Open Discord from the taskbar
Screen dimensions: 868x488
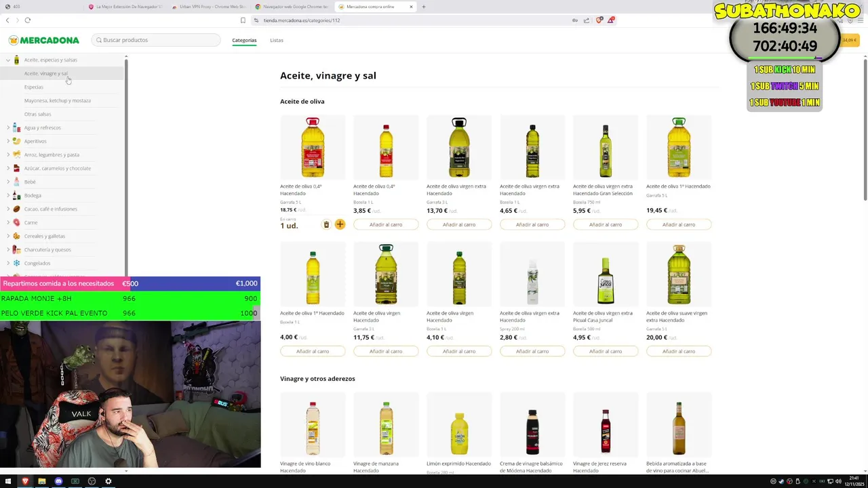58,481
